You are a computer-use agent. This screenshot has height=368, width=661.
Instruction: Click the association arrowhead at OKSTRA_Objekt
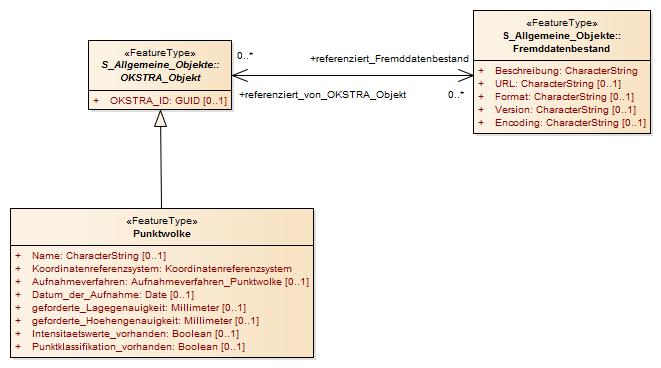(x=240, y=76)
